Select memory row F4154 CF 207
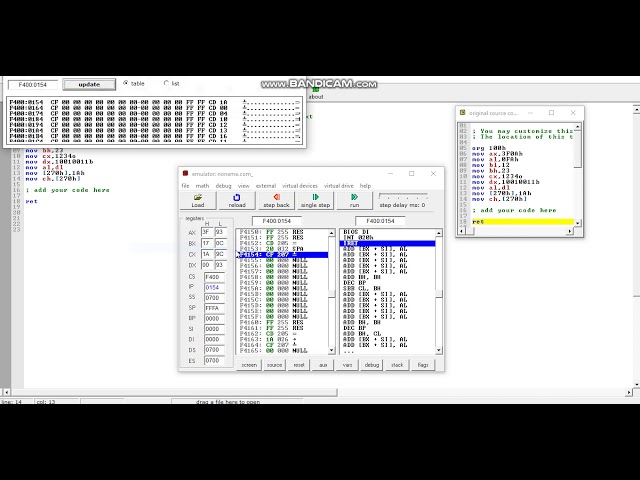The width and height of the screenshot is (640, 480). (282, 255)
